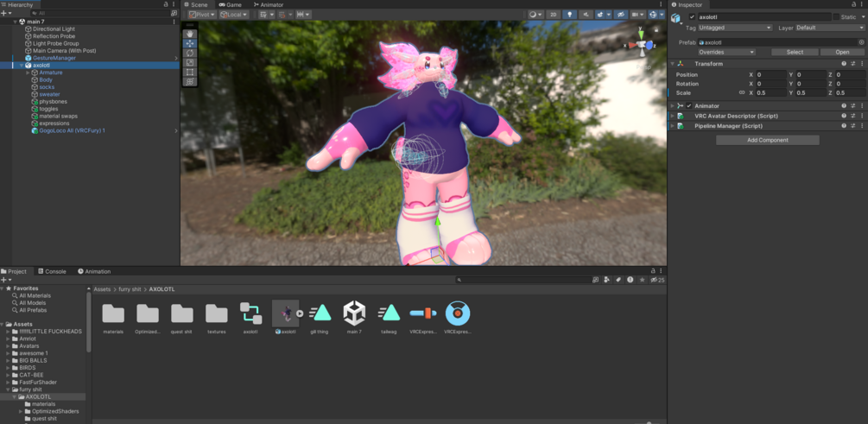Click the Project panel create plus icon

click(x=4, y=280)
